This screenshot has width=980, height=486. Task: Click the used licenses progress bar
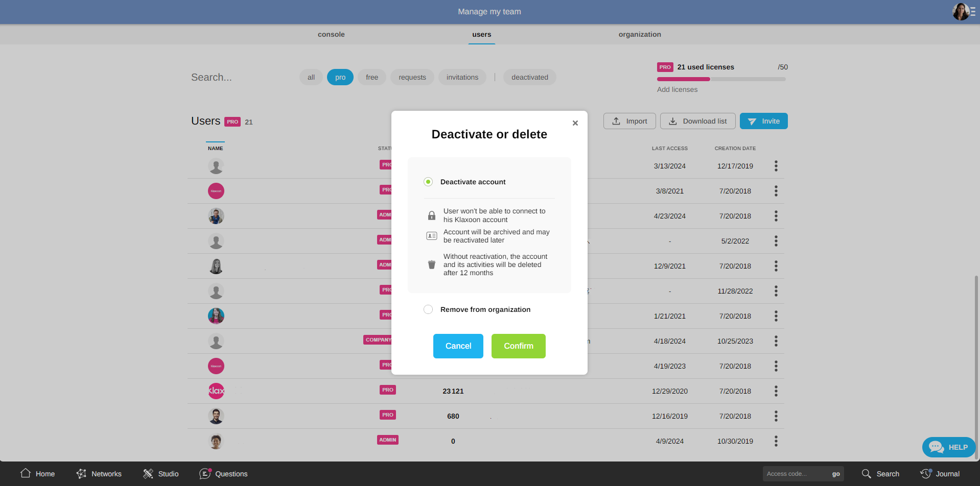pos(721,79)
